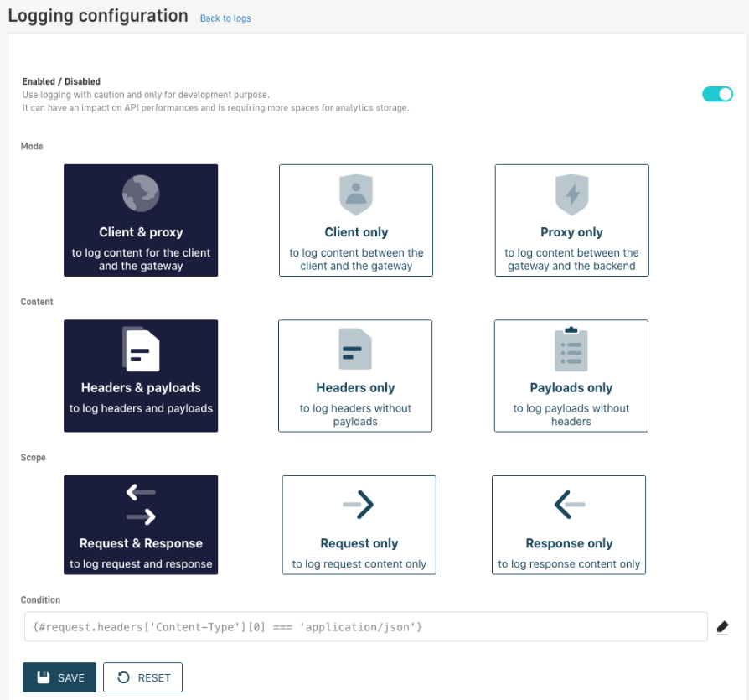Toggle the logging Enabled / Disabled switch
749x700 pixels.
[x=717, y=94]
